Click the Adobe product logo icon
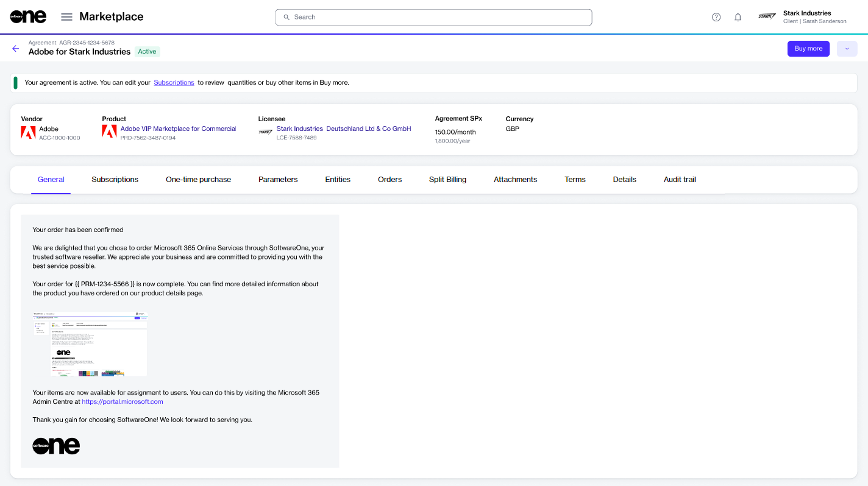 [x=109, y=132]
